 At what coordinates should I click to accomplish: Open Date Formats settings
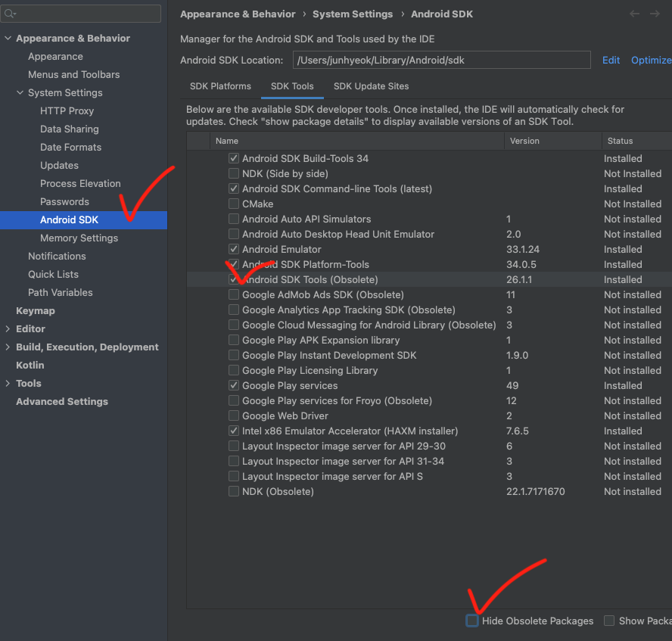tap(70, 148)
